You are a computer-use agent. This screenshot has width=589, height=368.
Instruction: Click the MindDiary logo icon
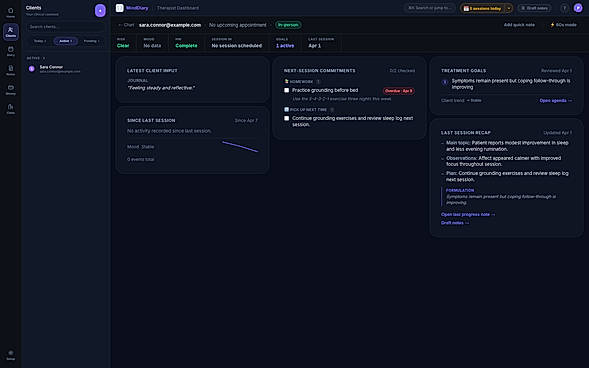coord(119,8)
